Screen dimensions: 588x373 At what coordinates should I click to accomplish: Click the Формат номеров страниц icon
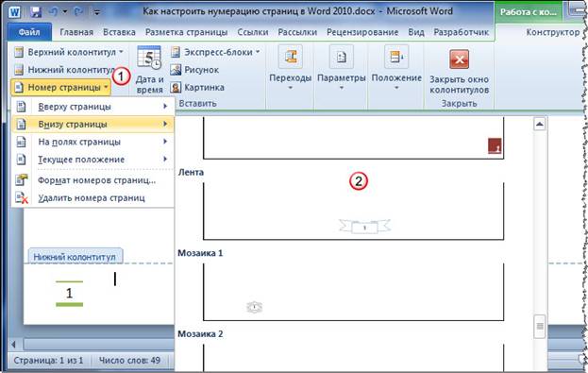click(22, 180)
